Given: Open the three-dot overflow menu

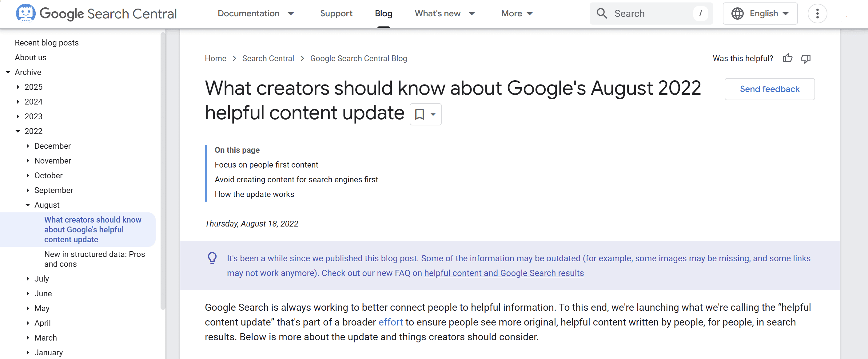Looking at the screenshot, I should click(x=817, y=14).
